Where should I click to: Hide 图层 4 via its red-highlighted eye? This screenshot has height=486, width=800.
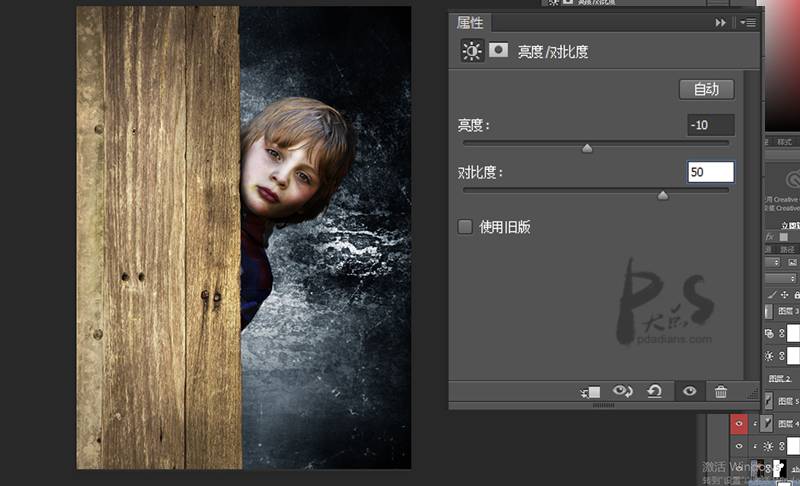pos(739,424)
